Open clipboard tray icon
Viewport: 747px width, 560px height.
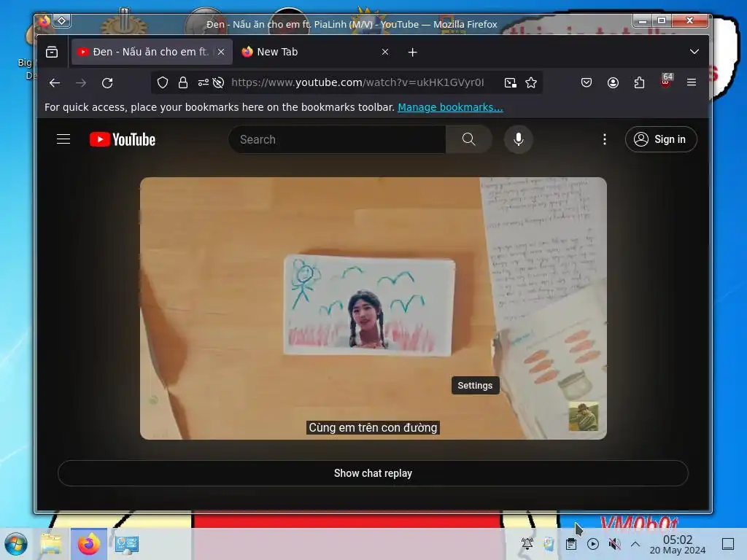click(571, 544)
